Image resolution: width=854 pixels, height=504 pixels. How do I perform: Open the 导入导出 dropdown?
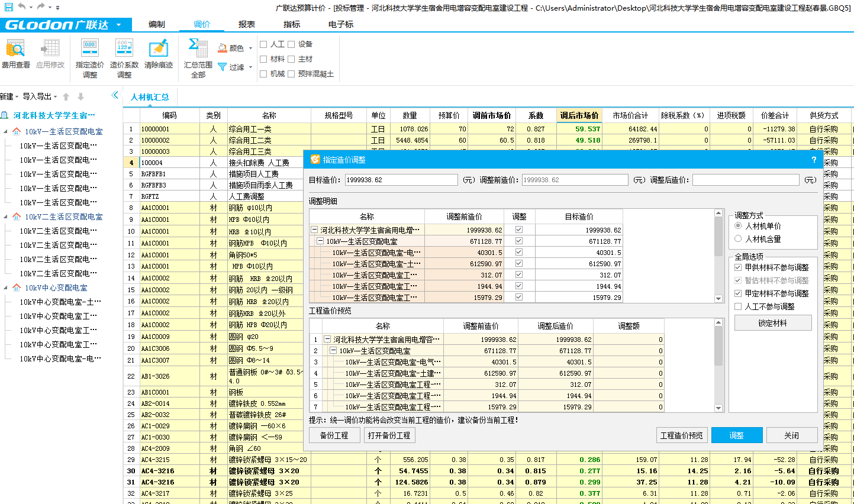point(40,96)
